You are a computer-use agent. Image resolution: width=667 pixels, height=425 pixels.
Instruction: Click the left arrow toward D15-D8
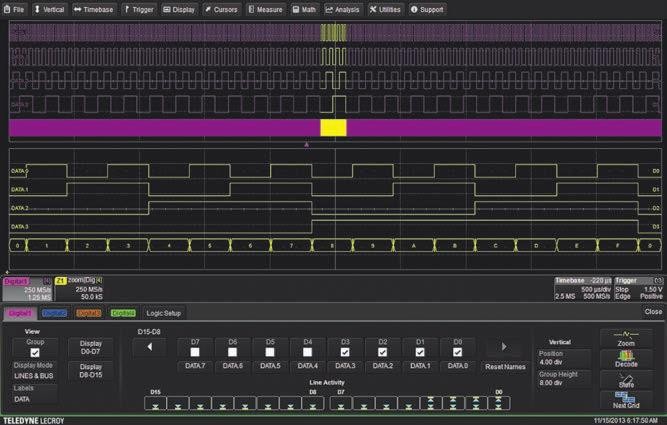pyautogui.click(x=149, y=347)
